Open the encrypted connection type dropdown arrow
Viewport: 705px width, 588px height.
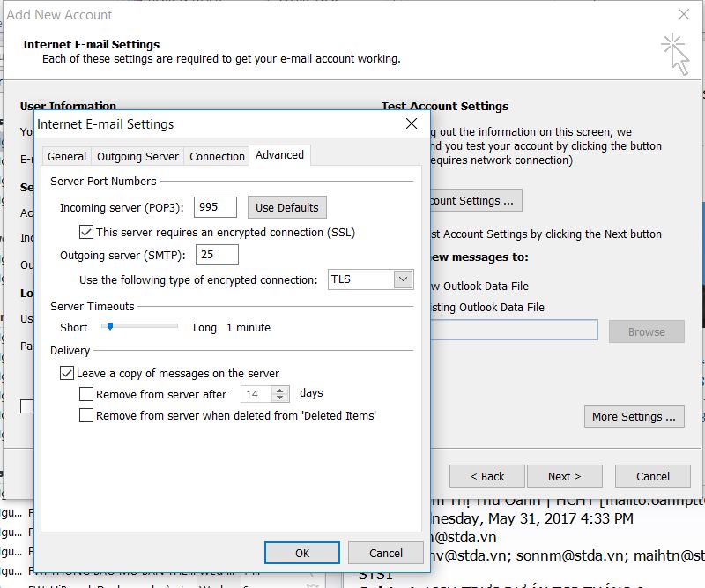click(403, 279)
